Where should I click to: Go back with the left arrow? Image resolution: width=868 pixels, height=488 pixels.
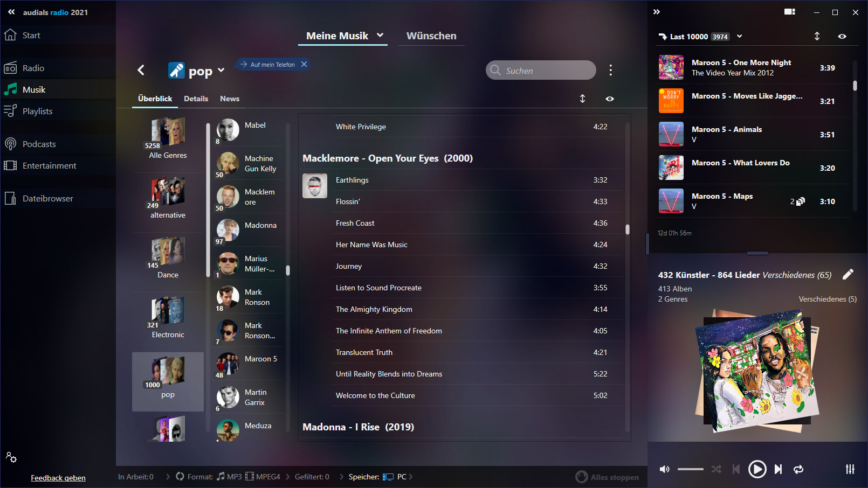(141, 70)
